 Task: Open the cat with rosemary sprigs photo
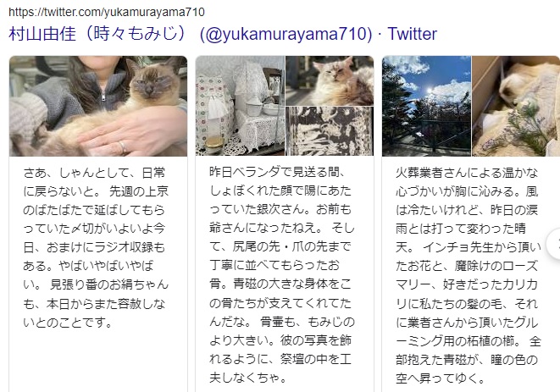(x=516, y=106)
